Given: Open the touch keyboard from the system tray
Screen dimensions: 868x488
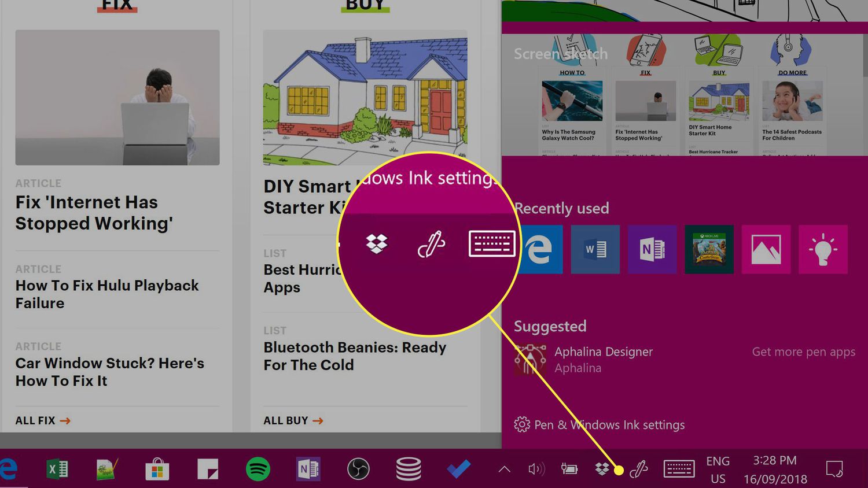Looking at the screenshot, I should tap(679, 469).
